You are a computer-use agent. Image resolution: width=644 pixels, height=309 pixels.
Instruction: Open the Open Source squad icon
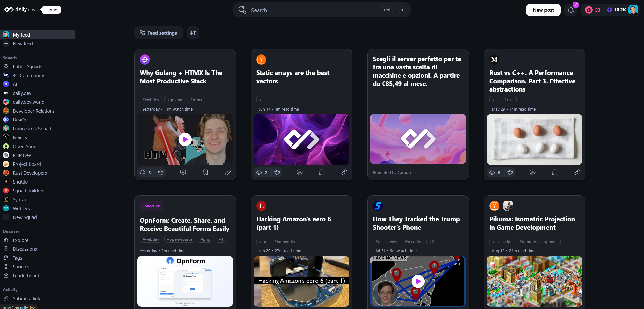(6, 146)
